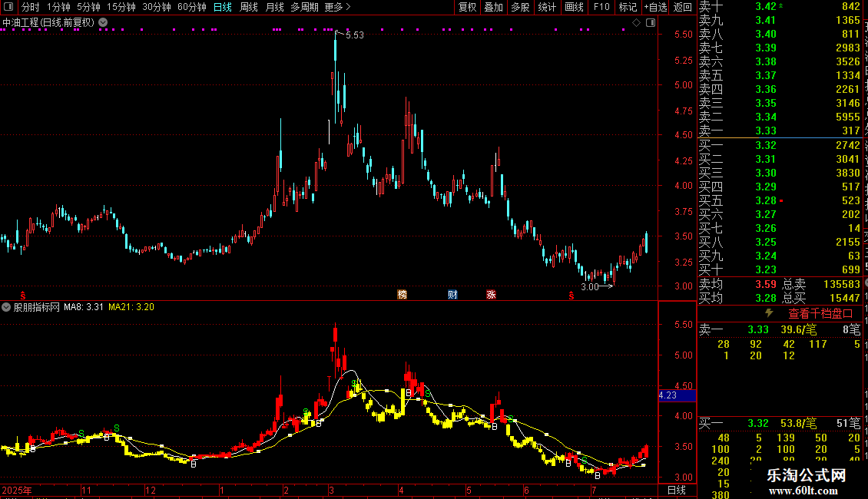Select the 5分钟 period tab
Viewport: 868px width, 499px height.
click(88, 7)
